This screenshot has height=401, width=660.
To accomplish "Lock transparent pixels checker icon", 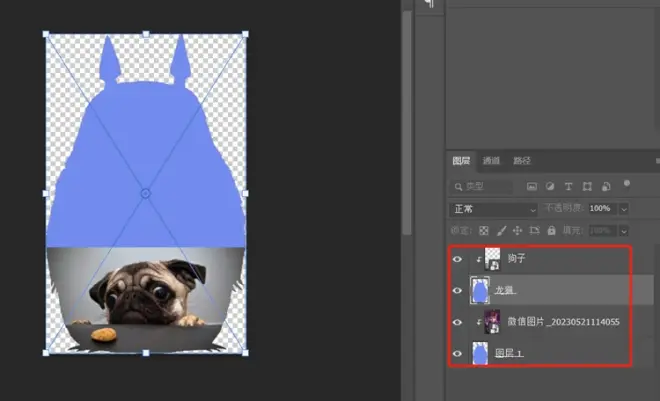I will 484,231.
